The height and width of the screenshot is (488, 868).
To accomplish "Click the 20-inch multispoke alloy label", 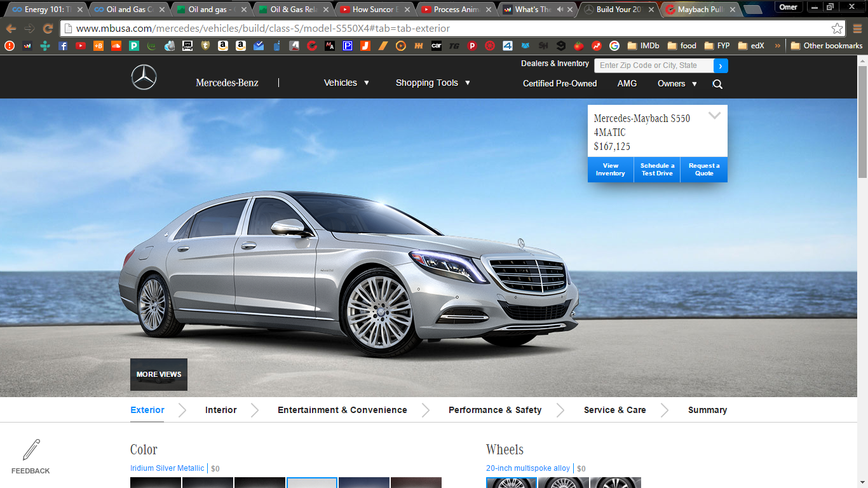I will pyautogui.click(x=528, y=468).
